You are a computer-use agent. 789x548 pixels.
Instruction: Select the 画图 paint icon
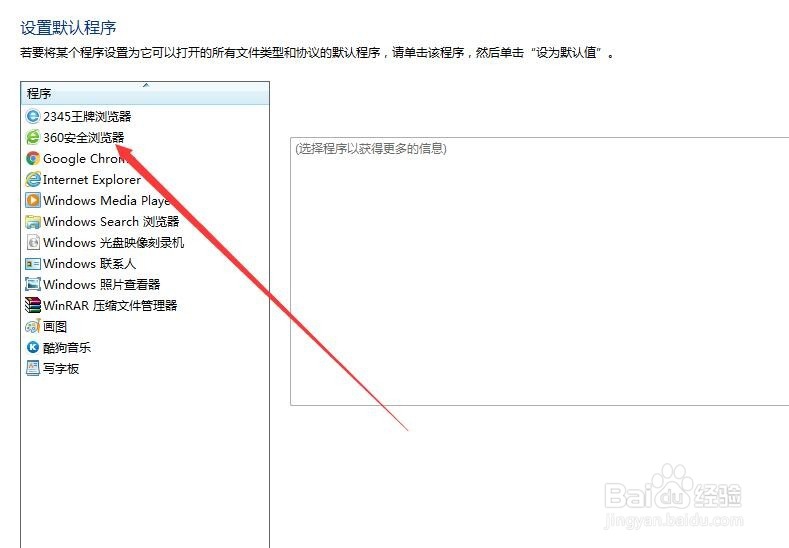(33, 326)
